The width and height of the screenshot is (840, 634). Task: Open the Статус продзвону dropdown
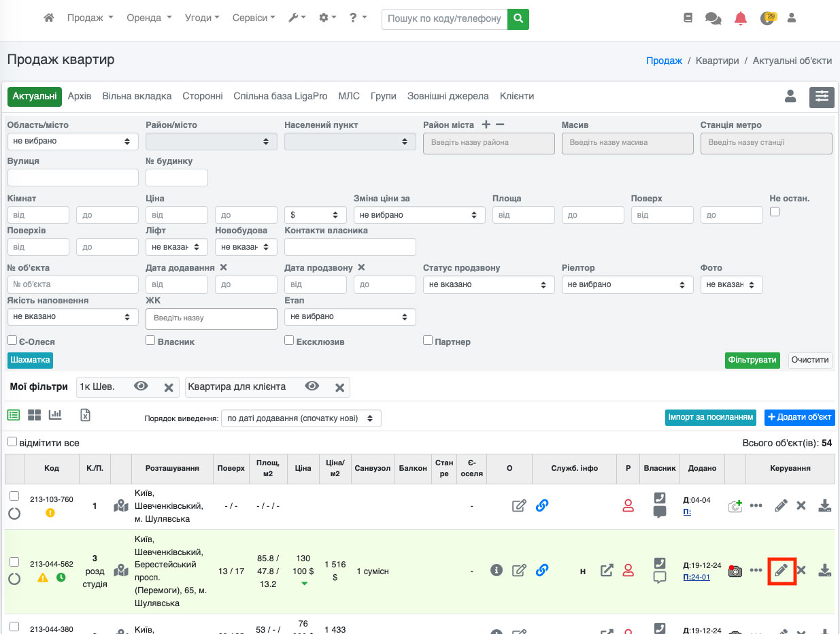click(488, 284)
